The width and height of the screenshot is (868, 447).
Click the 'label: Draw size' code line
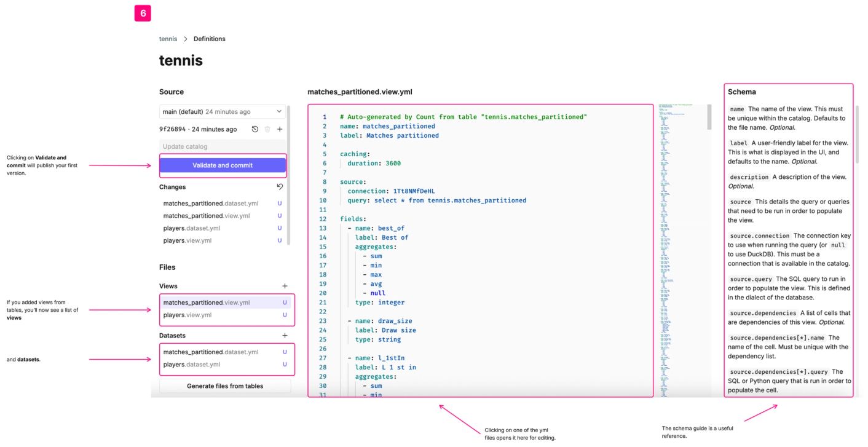tap(385, 330)
